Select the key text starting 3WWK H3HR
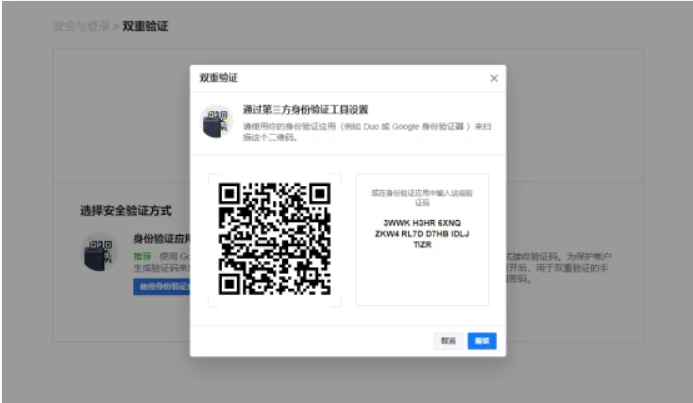Image resolution: width=693 pixels, height=403 pixels. [x=422, y=234]
